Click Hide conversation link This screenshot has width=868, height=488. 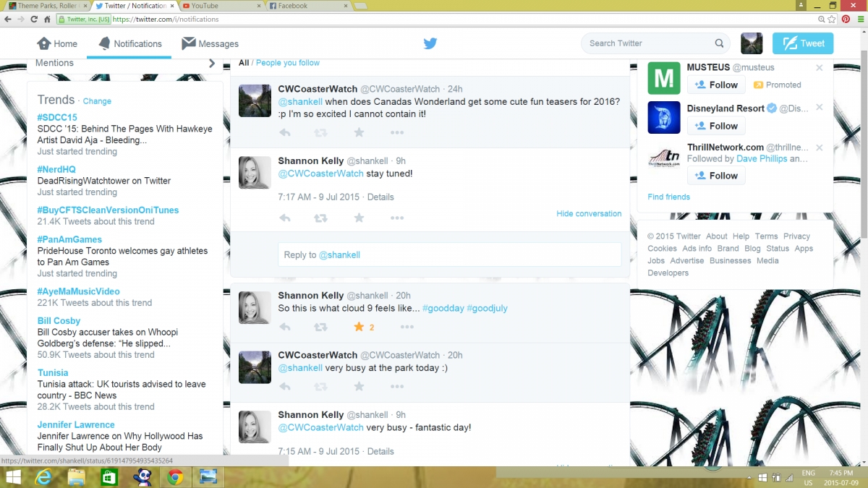tap(589, 214)
